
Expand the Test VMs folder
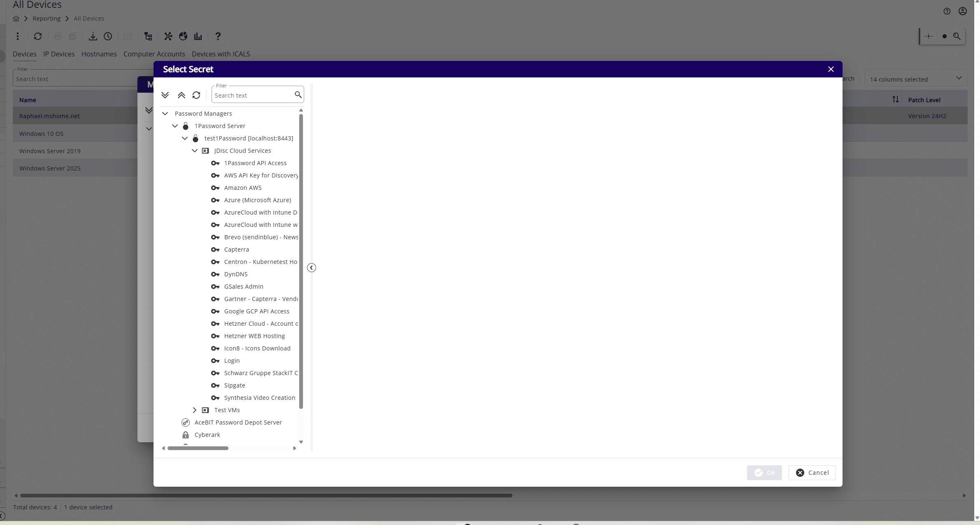pyautogui.click(x=194, y=410)
